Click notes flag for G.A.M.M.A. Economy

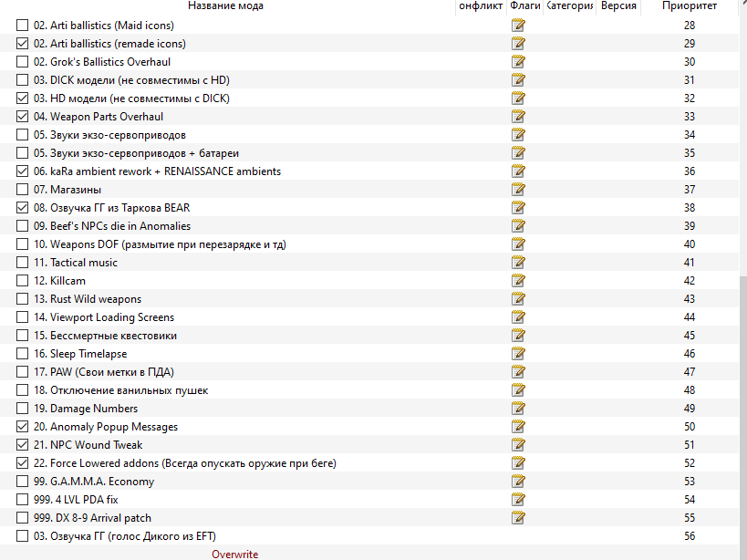tap(518, 482)
